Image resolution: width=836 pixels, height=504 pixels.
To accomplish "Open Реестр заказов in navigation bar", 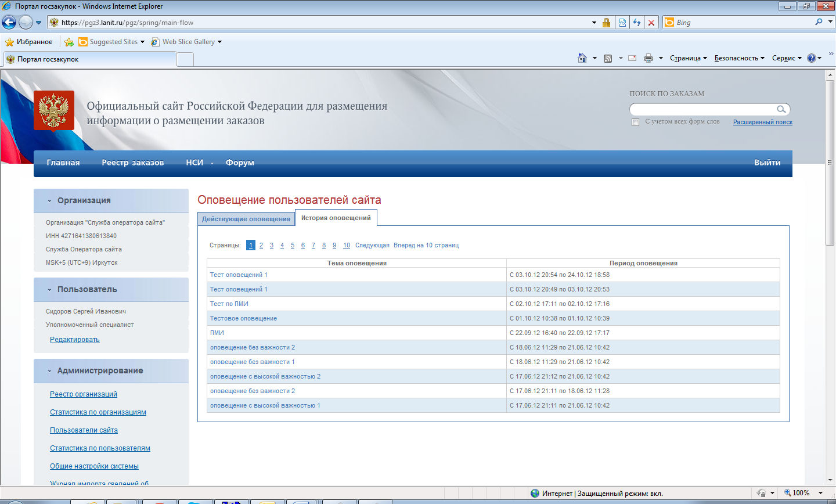I will click(x=133, y=163).
